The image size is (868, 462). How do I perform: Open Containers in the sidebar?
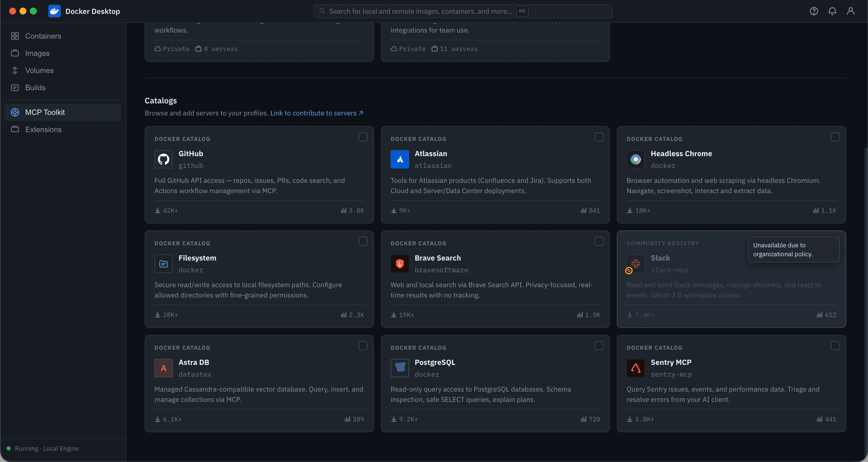coord(43,36)
